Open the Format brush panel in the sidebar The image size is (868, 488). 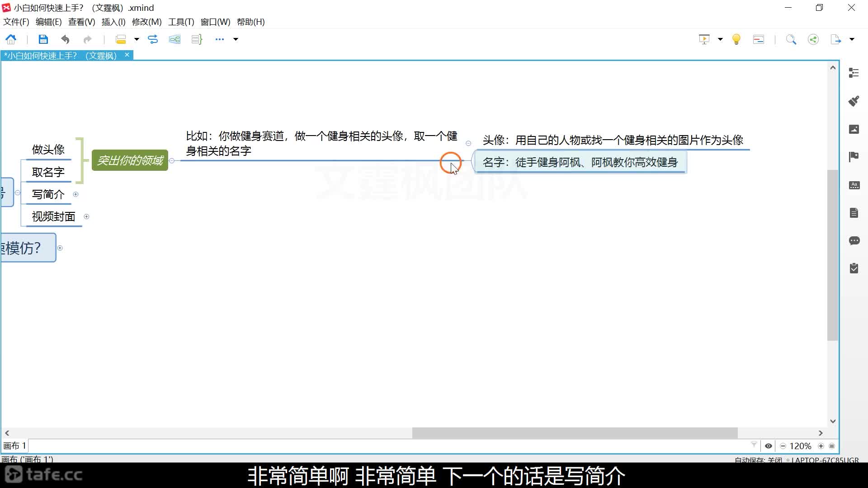coord(854,101)
